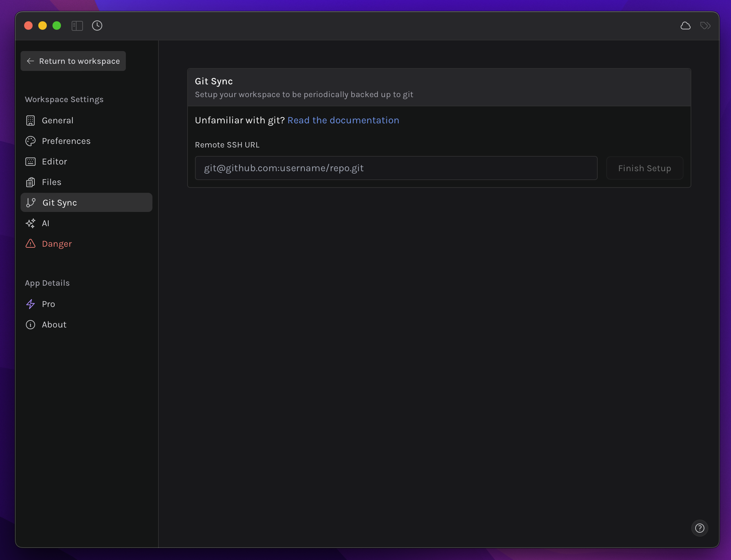Click the AI sidebar icon
Viewport: 731px width, 560px height.
click(30, 223)
